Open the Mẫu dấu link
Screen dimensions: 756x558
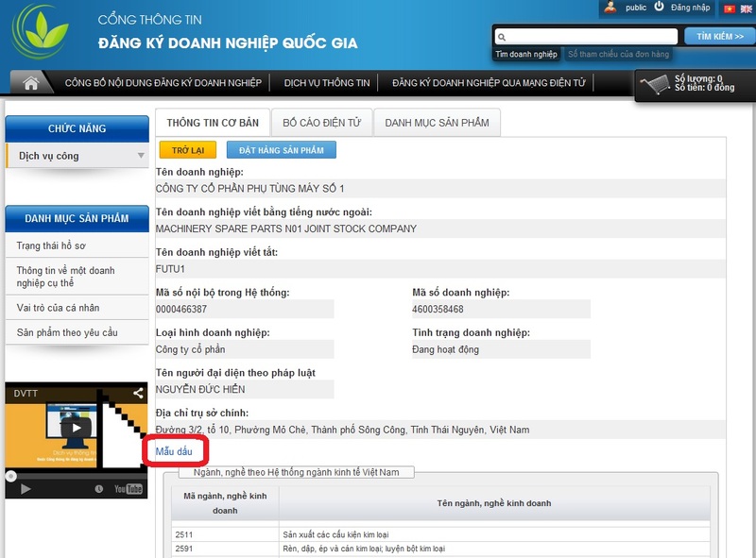tap(174, 451)
